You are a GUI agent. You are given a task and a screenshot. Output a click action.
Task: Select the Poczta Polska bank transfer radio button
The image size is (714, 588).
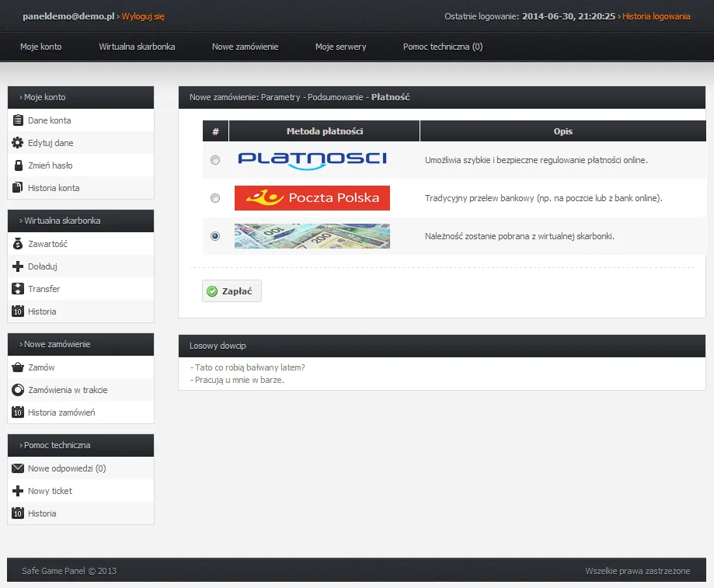pyautogui.click(x=215, y=198)
